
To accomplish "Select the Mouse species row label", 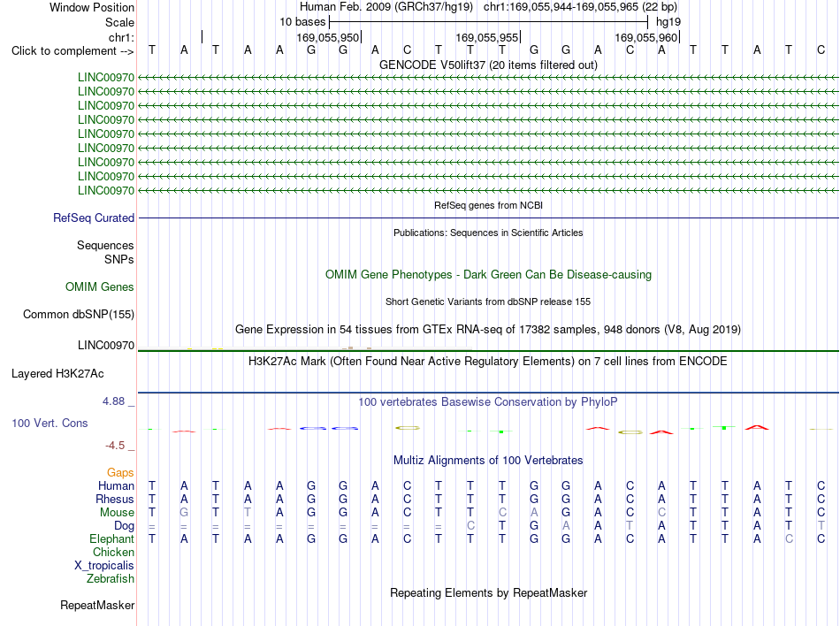I will [117, 513].
